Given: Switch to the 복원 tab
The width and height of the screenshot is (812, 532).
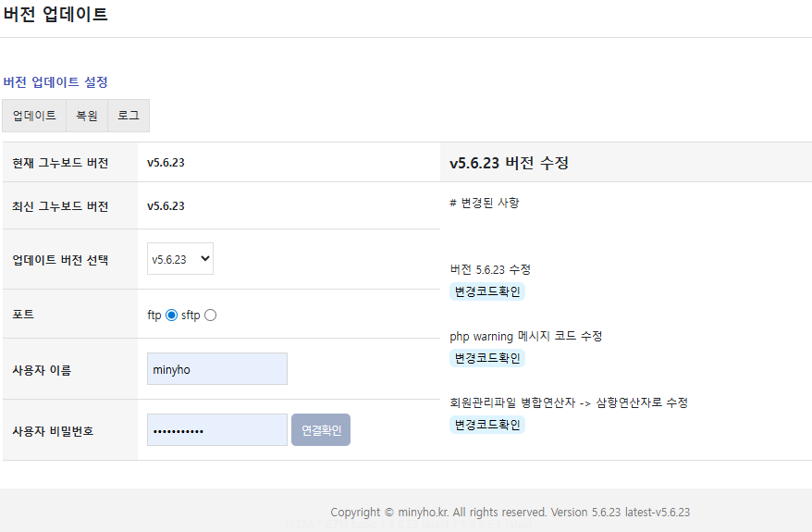Looking at the screenshot, I should 87,116.
